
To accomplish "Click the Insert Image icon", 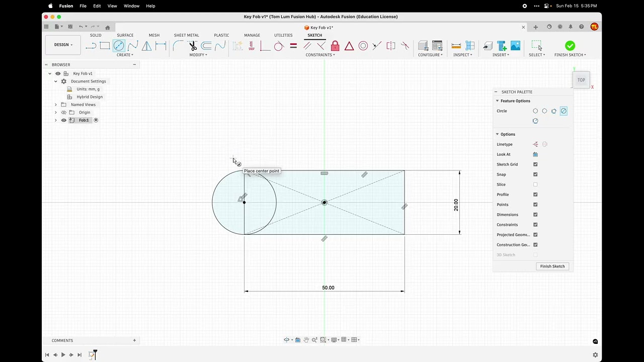I will tap(515, 46).
